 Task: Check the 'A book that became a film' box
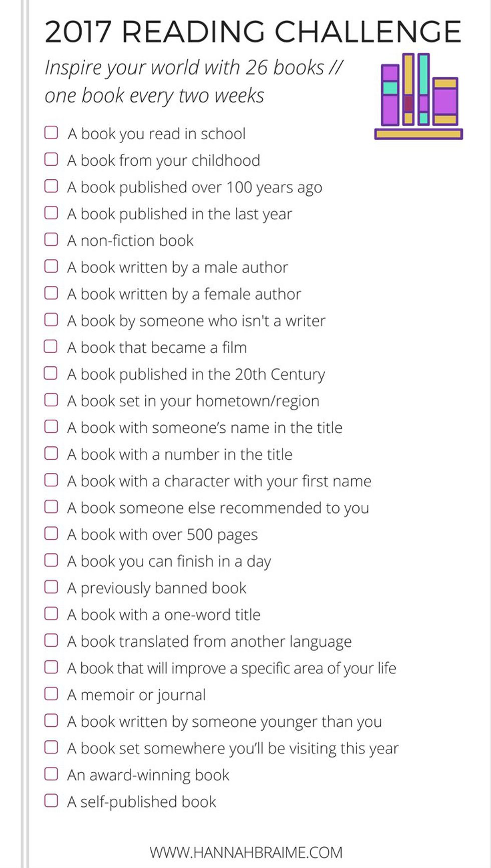click(x=51, y=346)
